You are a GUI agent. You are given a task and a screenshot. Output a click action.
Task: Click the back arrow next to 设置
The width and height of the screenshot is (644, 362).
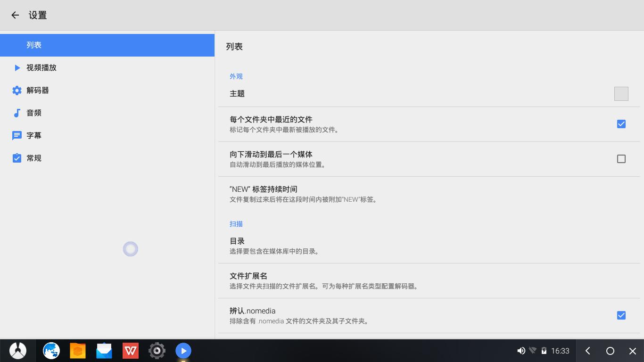point(15,15)
